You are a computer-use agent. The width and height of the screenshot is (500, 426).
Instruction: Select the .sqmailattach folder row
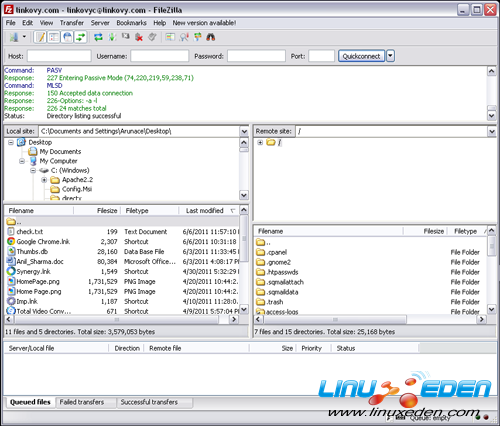coord(370,282)
